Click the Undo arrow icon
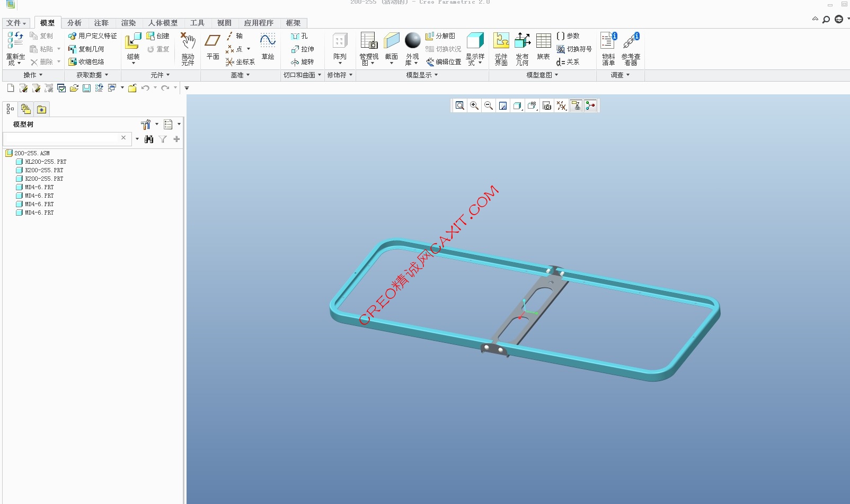850x504 pixels. [145, 88]
